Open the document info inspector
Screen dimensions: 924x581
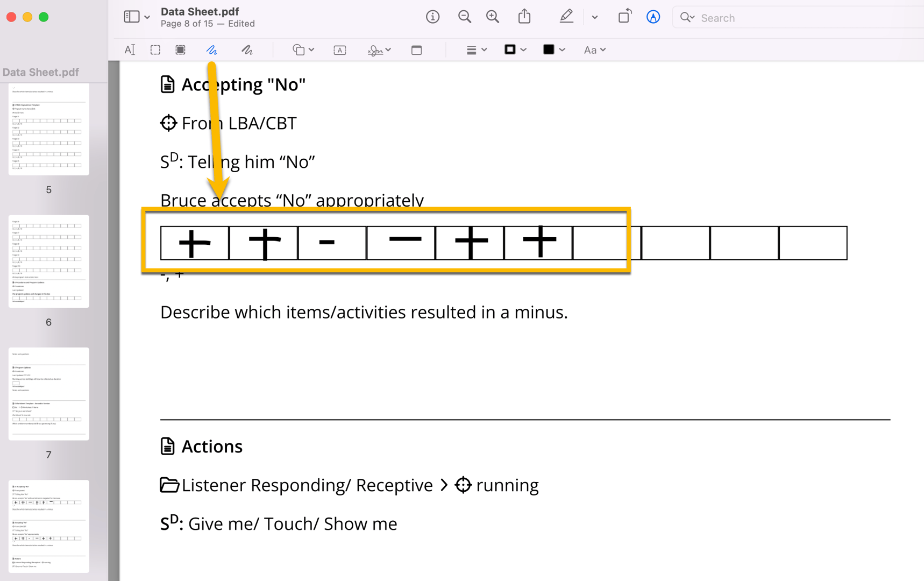[432, 17]
